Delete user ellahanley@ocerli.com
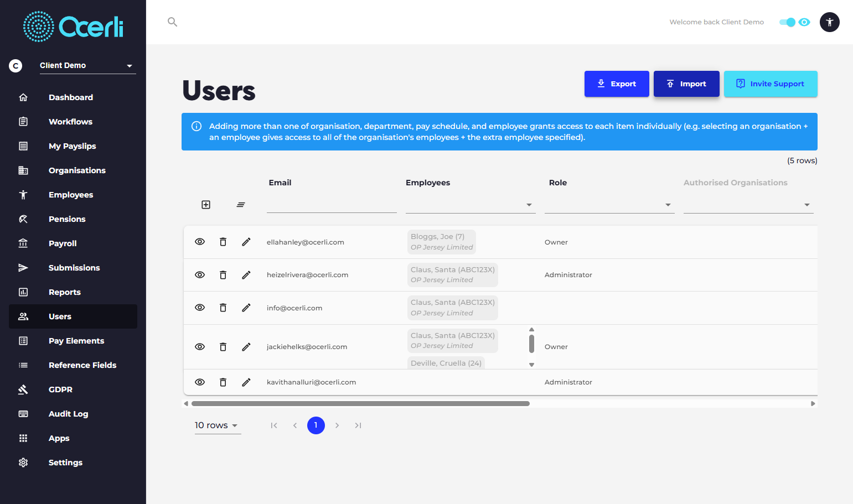The height and width of the screenshot is (504, 853). point(223,242)
